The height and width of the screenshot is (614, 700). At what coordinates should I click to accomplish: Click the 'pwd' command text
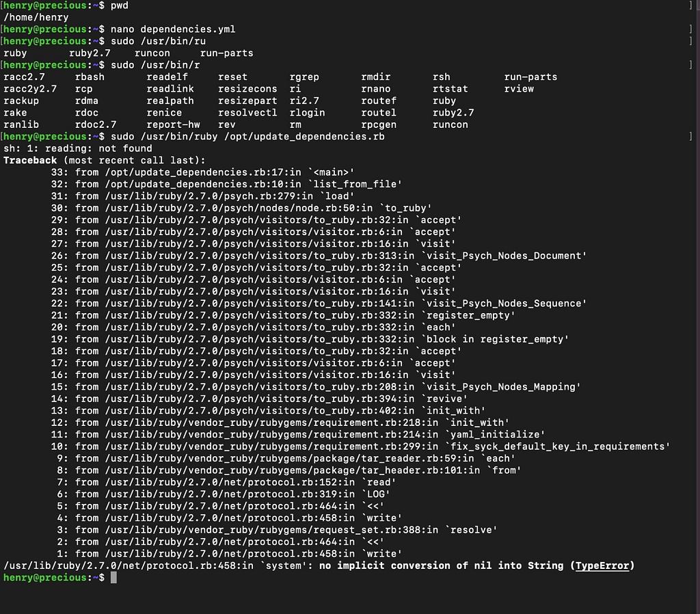point(119,5)
